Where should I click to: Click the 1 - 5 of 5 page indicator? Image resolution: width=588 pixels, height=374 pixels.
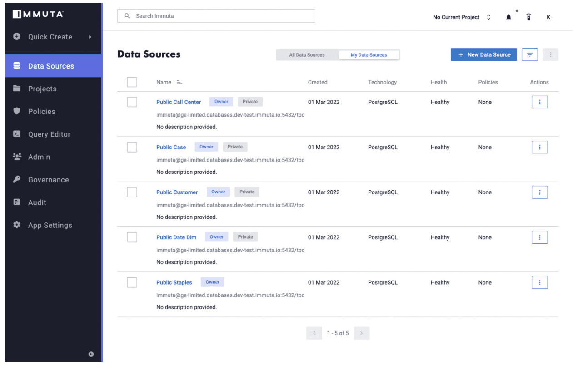(338, 333)
